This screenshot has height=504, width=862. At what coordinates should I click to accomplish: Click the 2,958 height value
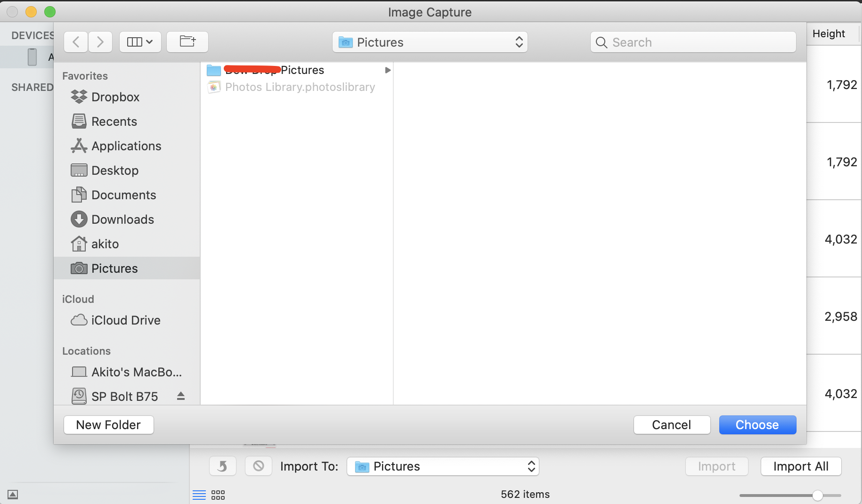841,317
